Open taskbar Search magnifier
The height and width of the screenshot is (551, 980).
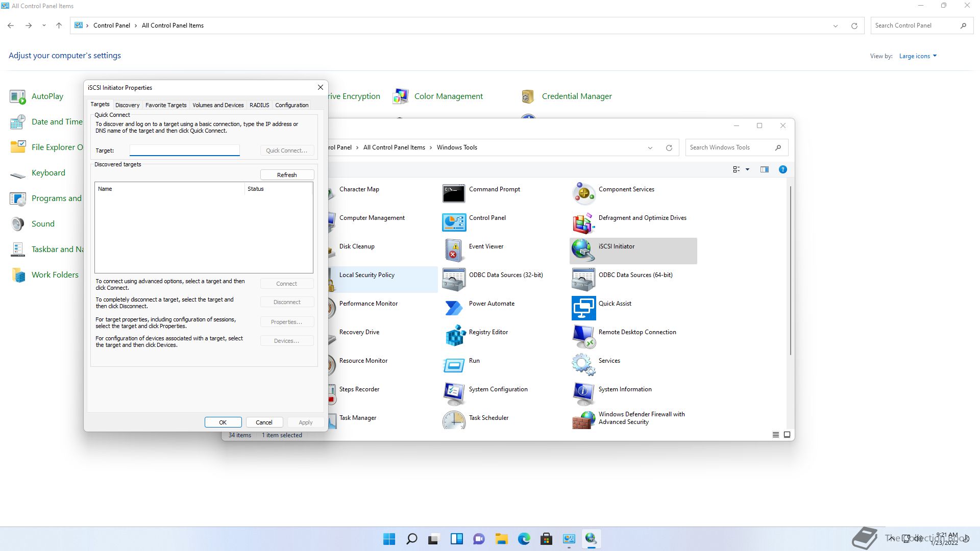pos(411,539)
